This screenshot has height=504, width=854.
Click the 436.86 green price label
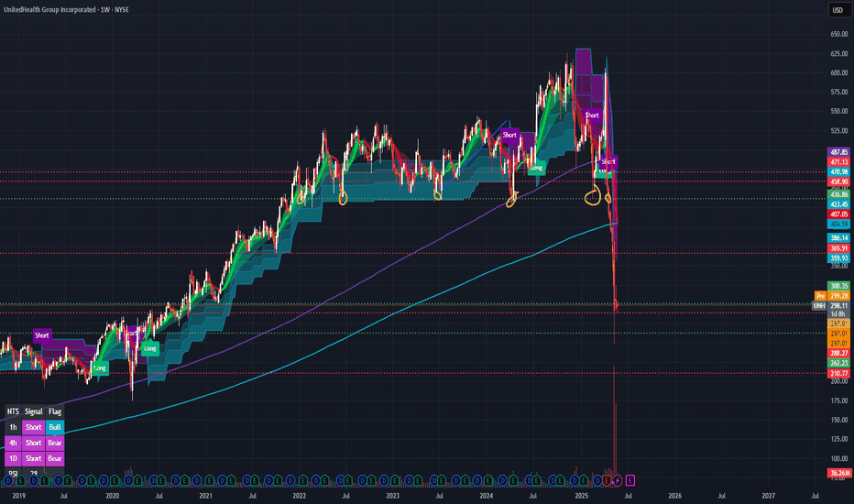pos(838,194)
